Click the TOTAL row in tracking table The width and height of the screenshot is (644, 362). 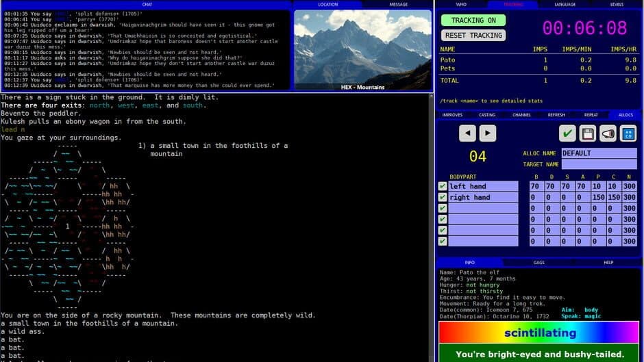[538, 81]
